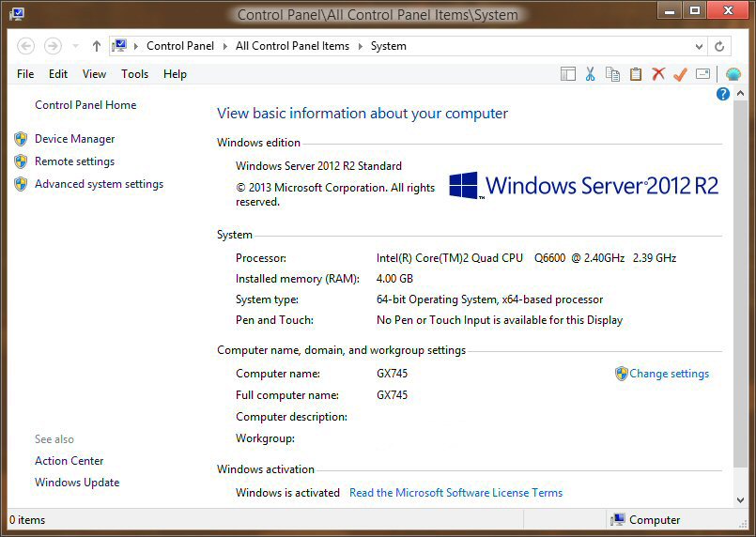Click the Classic Shell seashell icon
This screenshot has height=537, width=756.
(733, 74)
